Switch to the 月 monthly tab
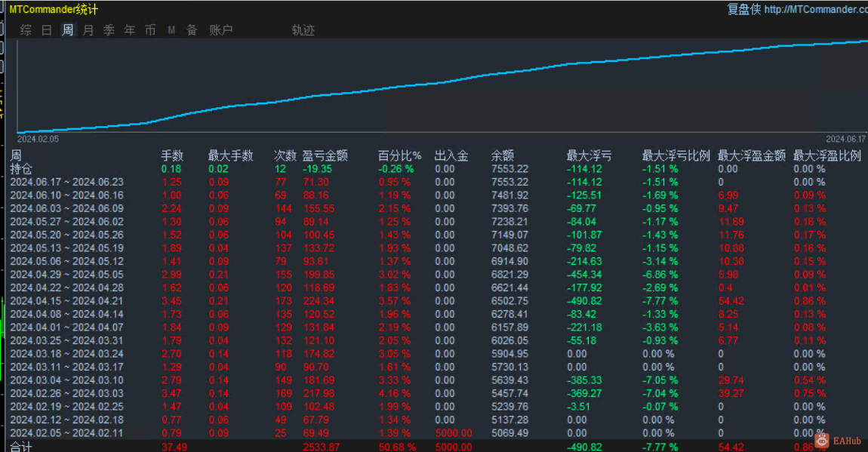The height and width of the screenshot is (452, 868). pyautogui.click(x=88, y=30)
